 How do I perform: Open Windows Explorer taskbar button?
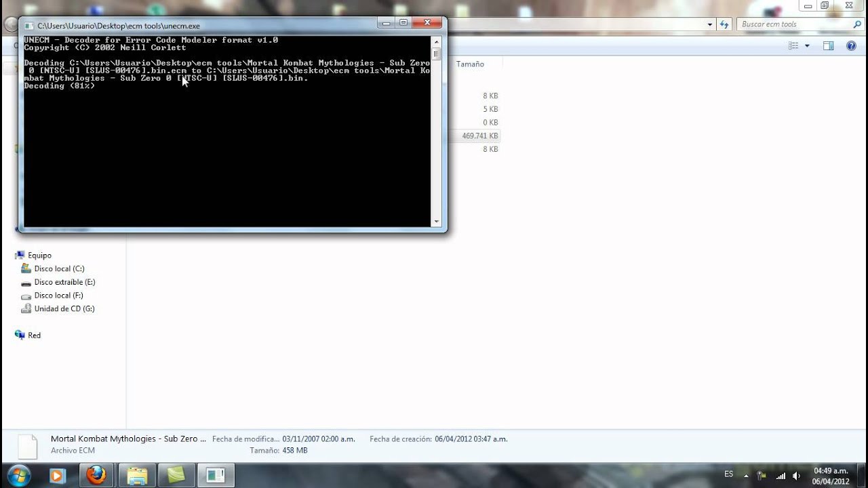pyautogui.click(x=136, y=475)
